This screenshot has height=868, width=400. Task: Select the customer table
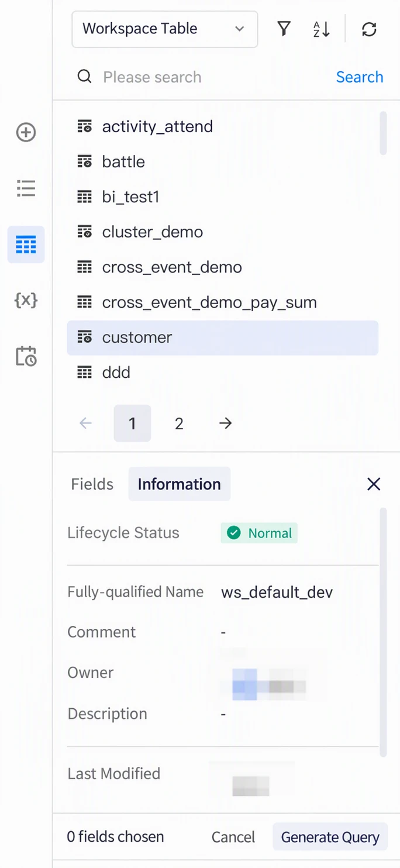point(223,337)
